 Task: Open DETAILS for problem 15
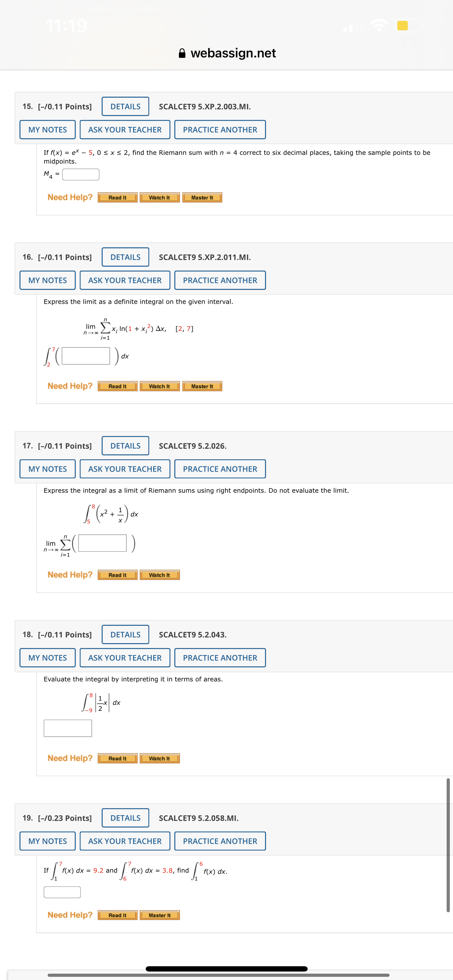tap(125, 107)
